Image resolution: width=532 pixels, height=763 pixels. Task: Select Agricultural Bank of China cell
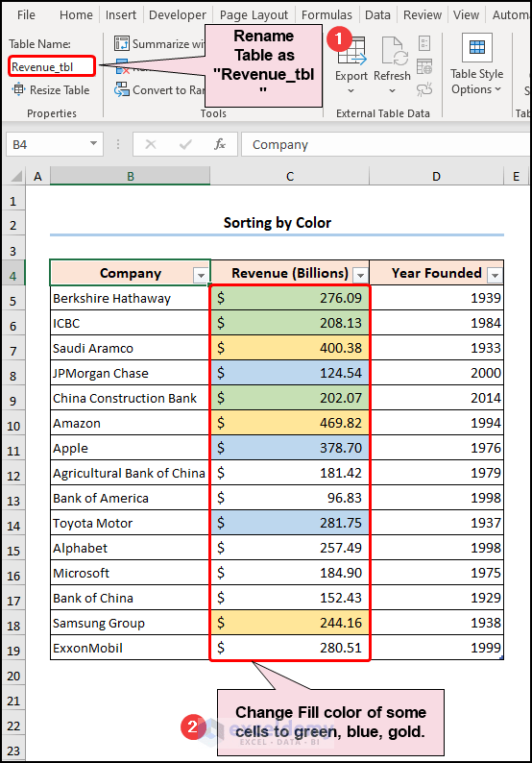click(130, 473)
